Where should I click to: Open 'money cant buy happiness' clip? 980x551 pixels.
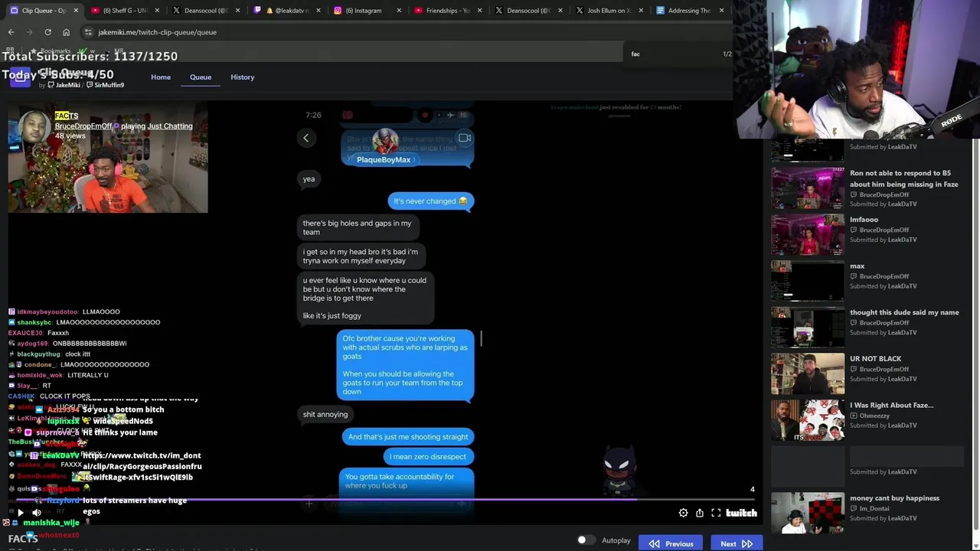(x=866, y=513)
